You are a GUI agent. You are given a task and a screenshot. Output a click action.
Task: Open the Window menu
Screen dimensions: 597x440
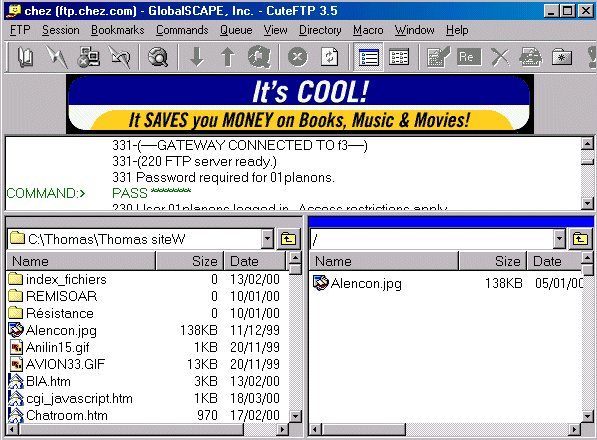[x=414, y=30]
